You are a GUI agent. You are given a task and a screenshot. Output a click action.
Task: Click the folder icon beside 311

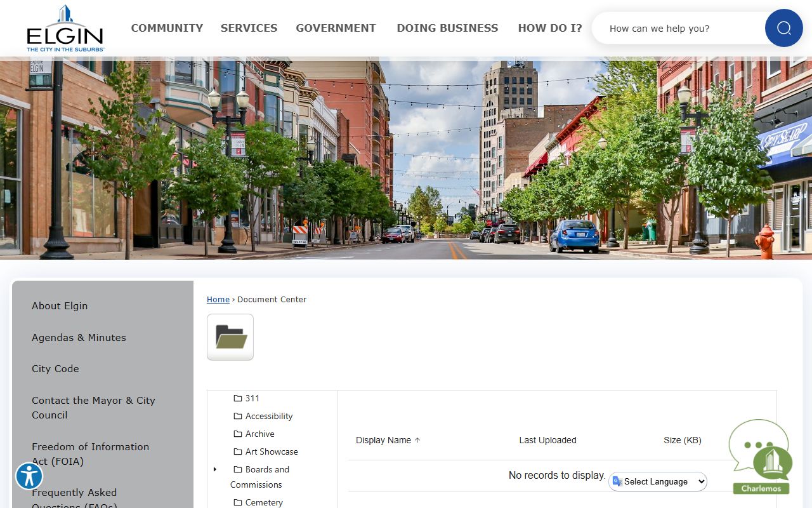coord(238,398)
